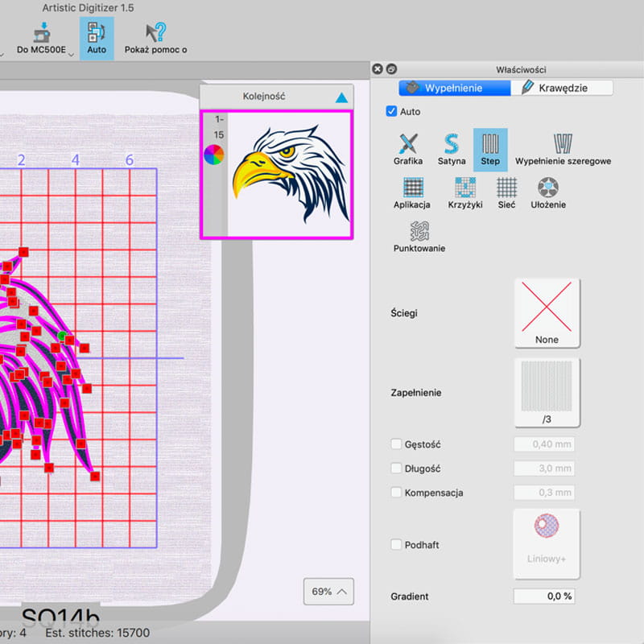Open the Ściegi None pattern selector
The image size is (644, 644).
click(x=547, y=313)
